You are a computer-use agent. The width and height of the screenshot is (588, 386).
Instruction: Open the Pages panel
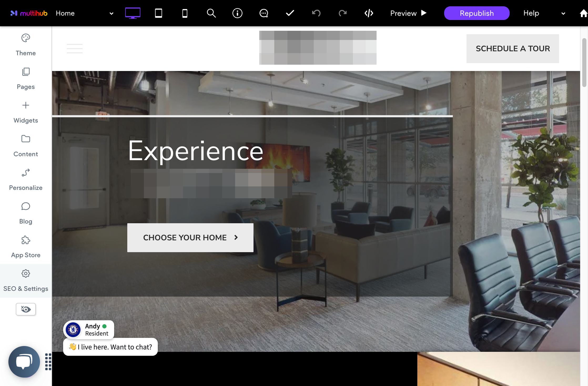26,78
